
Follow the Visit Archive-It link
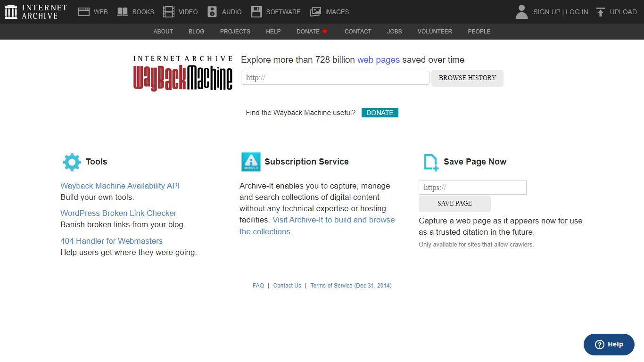[334, 220]
